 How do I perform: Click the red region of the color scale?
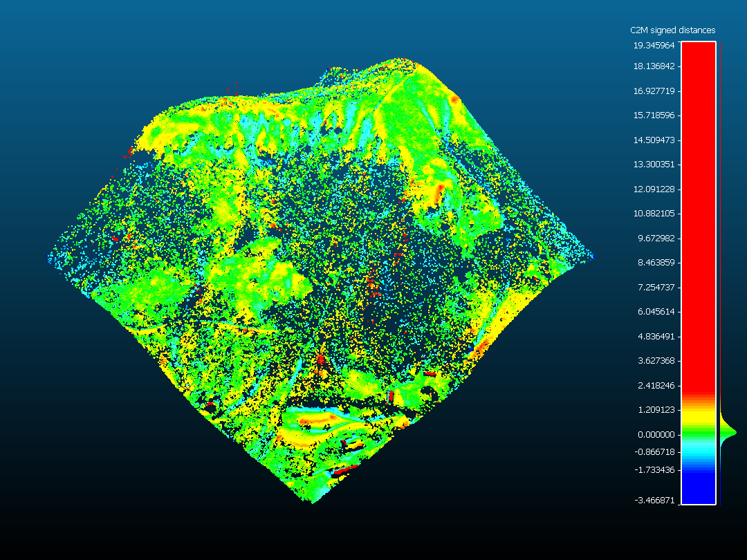coord(698,207)
